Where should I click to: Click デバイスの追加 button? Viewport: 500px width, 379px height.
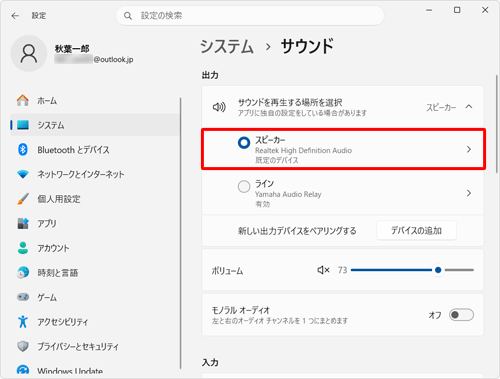pyautogui.click(x=416, y=230)
